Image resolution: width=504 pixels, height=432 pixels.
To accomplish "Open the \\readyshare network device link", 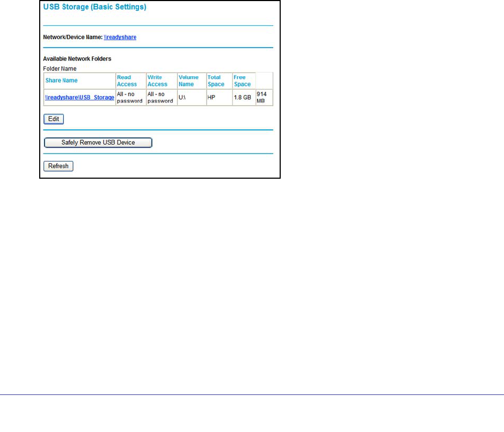I will pyautogui.click(x=120, y=37).
